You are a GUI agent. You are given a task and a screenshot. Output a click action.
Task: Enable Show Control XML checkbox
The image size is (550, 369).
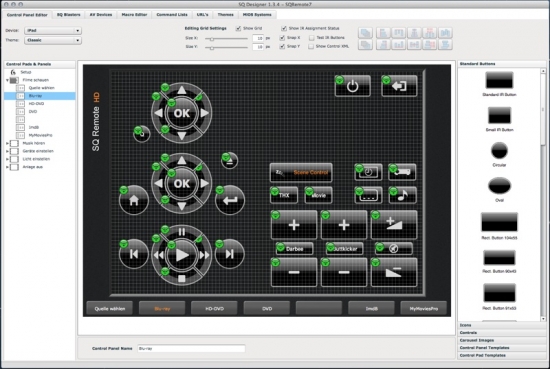pos(311,46)
